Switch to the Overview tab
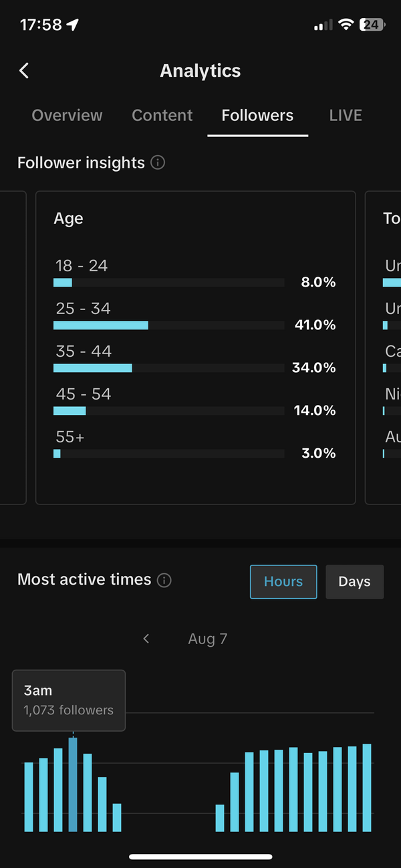The width and height of the screenshot is (401, 868). [x=67, y=115]
